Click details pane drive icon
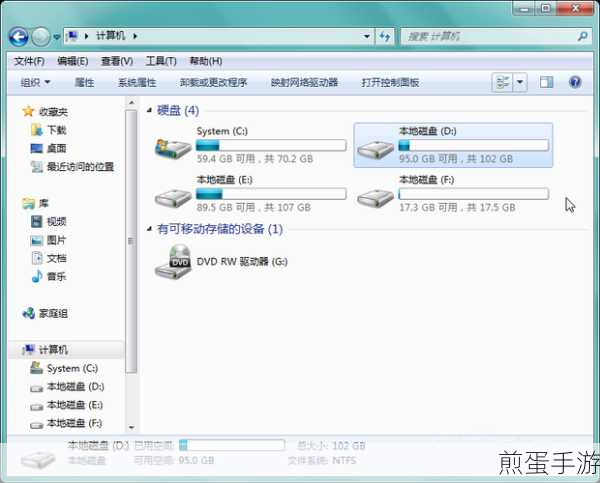Image resolution: width=600 pixels, height=483 pixels. [38, 459]
